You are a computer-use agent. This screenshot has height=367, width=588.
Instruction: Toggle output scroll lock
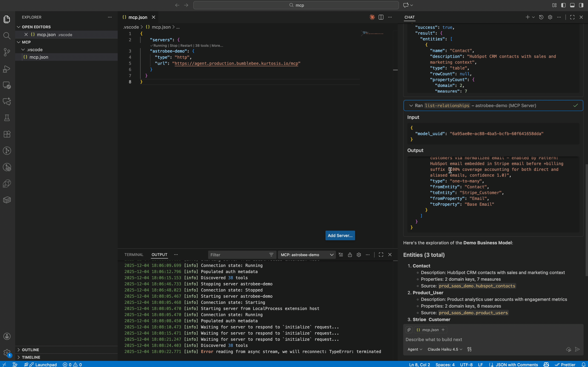coord(350,255)
